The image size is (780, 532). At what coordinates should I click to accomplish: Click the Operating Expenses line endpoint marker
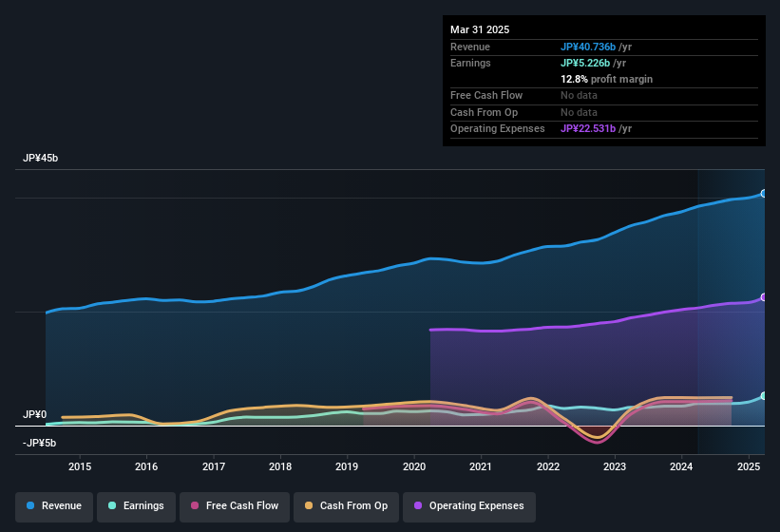(x=764, y=297)
